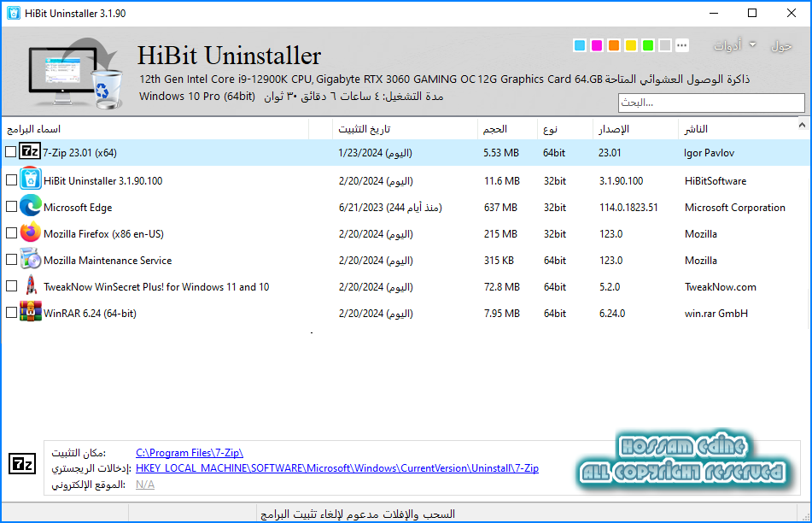Select Mozilla Firefox (x86 en-US) entry
812x523 pixels.
pyautogui.click(x=103, y=234)
